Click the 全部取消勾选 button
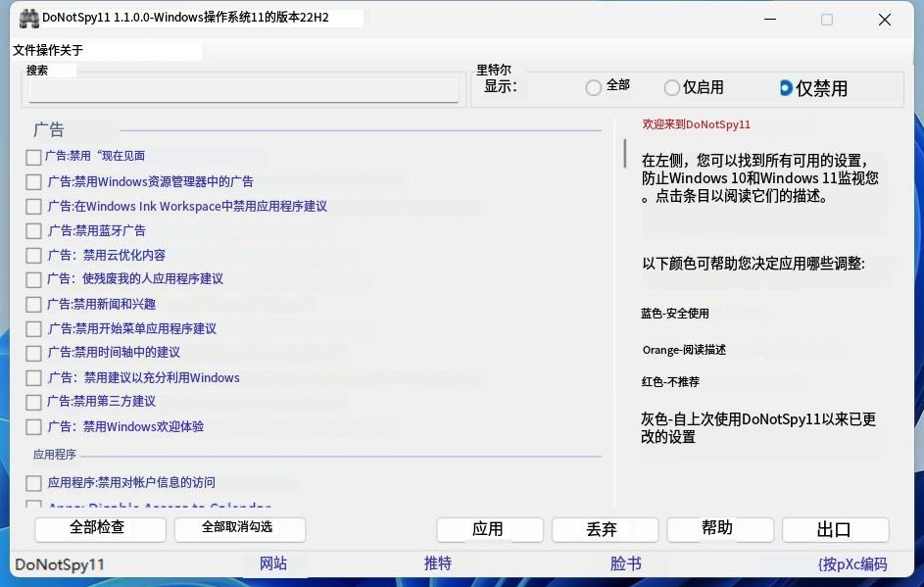This screenshot has width=924, height=587. 240,529
